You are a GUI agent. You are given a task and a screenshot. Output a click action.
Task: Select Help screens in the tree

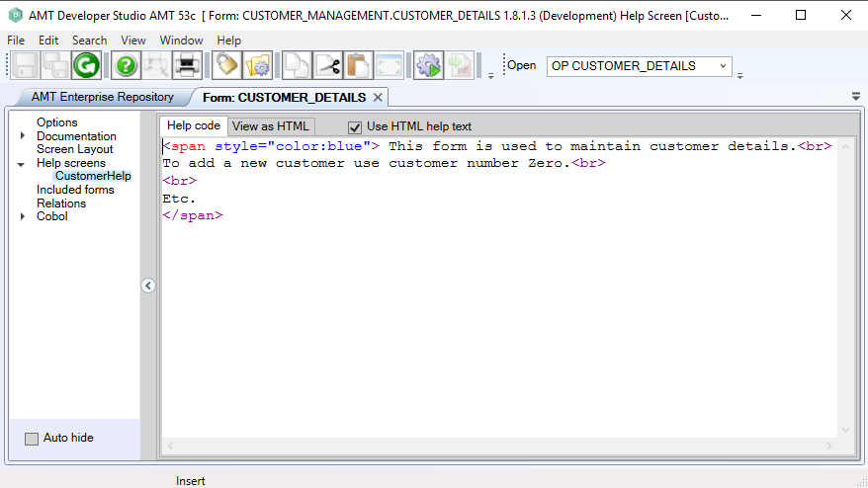pyautogui.click(x=71, y=163)
